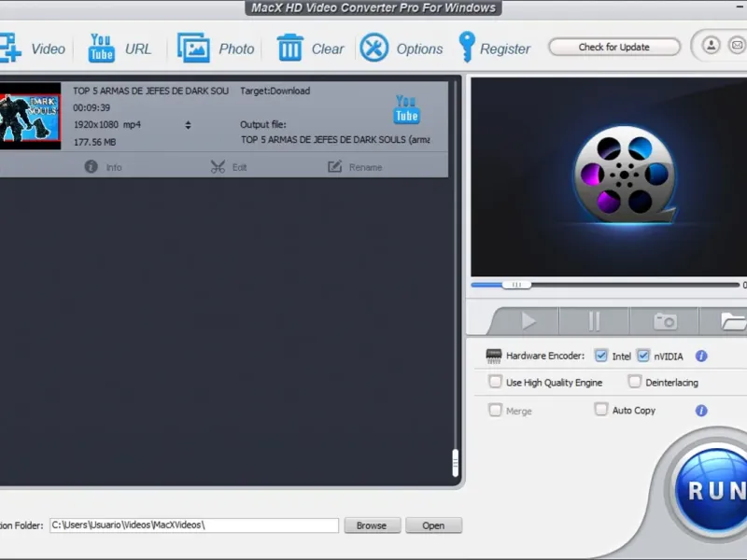Click the YouTube logo in the video row
The width and height of the screenshot is (747, 560).
pos(406,109)
